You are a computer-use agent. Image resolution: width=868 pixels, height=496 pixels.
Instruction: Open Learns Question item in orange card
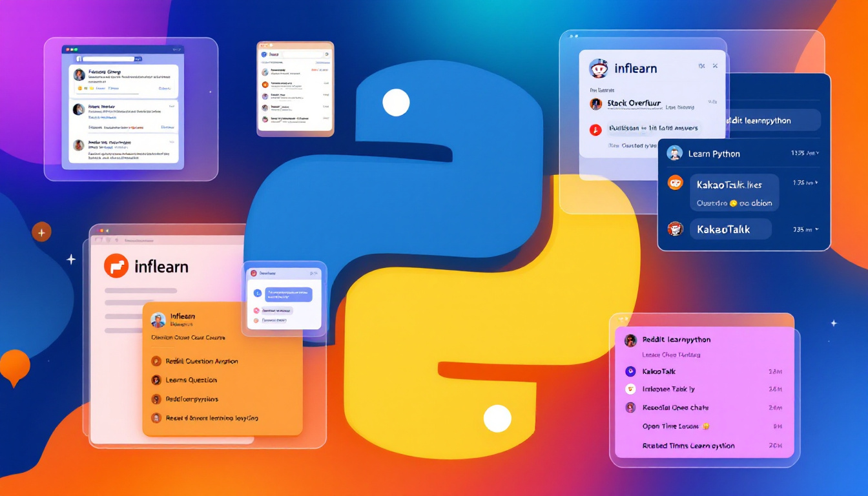coord(191,380)
